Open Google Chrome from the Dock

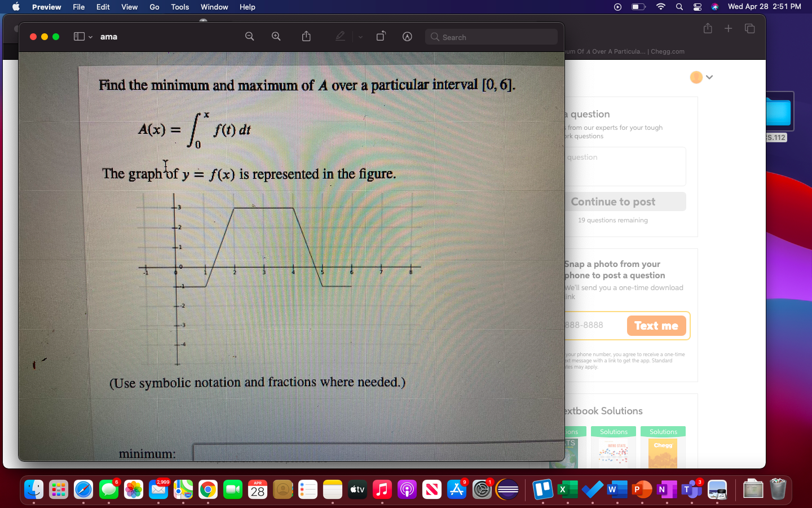[208, 489]
